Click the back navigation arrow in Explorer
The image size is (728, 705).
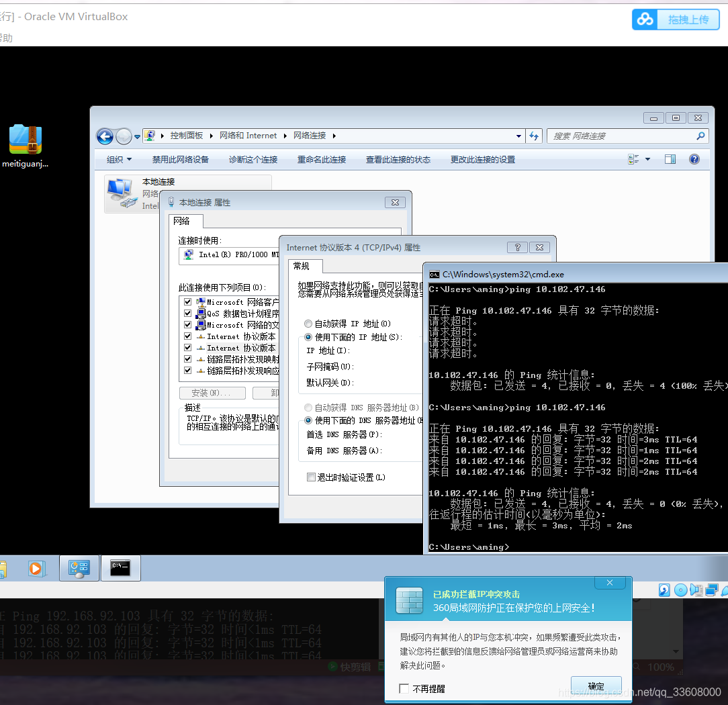[x=105, y=136]
